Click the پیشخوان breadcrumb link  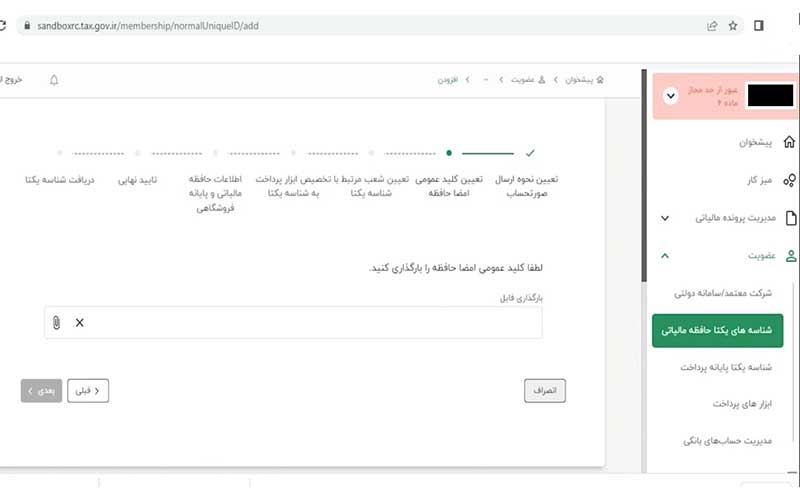(x=580, y=80)
